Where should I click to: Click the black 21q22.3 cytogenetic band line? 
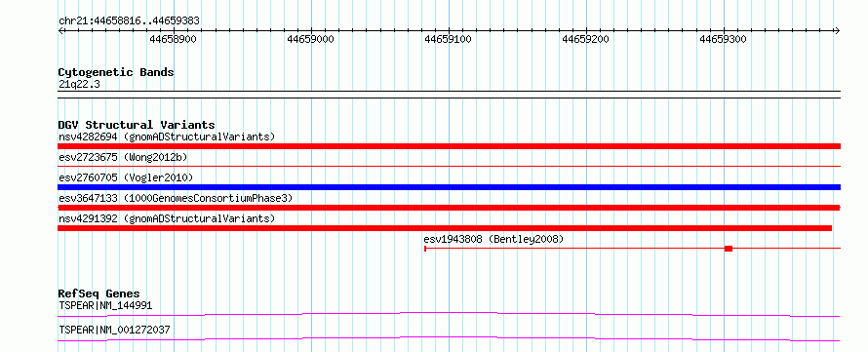pyautogui.click(x=449, y=94)
